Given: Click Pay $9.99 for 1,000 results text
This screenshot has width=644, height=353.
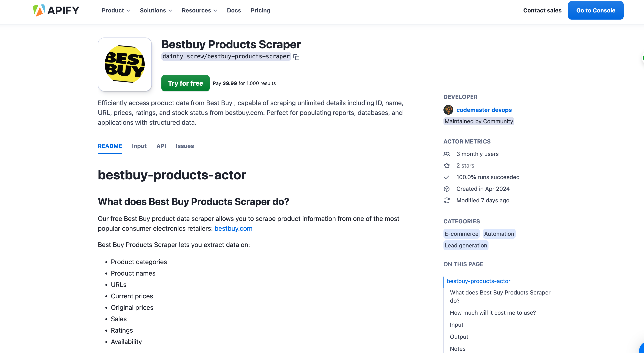Looking at the screenshot, I should tap(244, 83).
